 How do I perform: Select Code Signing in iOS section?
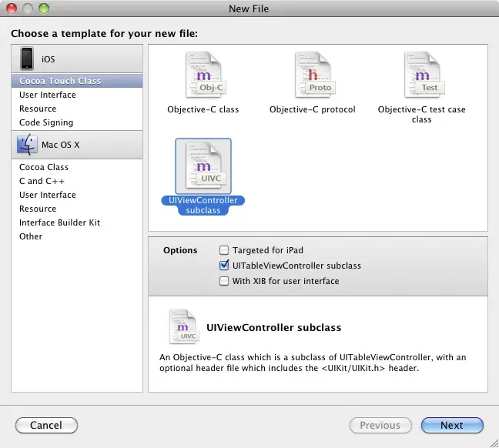46,122
